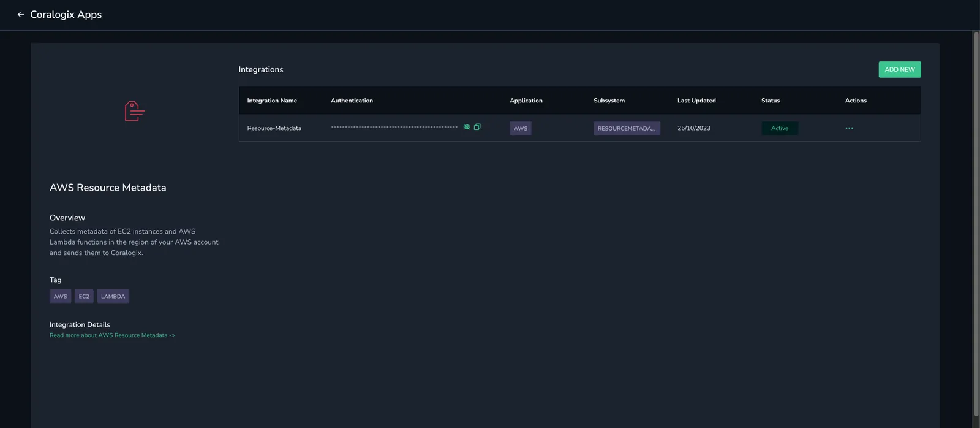Open the Resource-Metadata row actions menu
980x428 pixels.
click(849, 128)
